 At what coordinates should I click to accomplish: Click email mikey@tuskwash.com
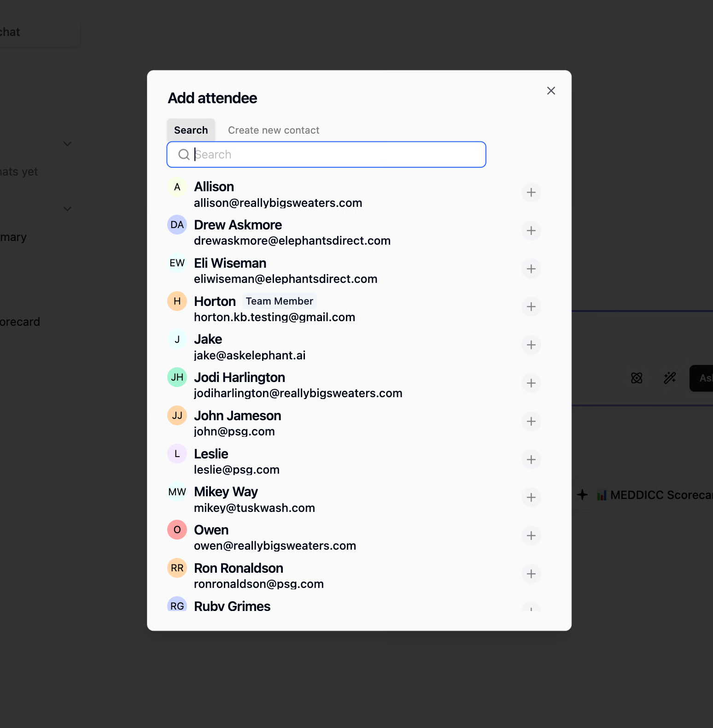(254, 508)
